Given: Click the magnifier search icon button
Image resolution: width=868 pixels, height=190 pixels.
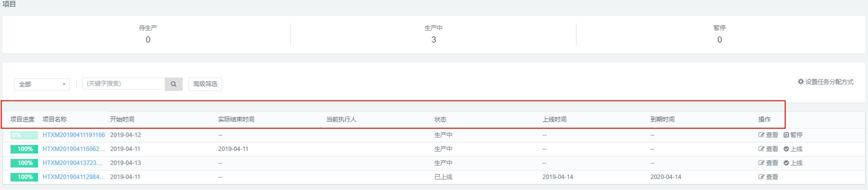Looking at the screenshot, I should point(174,84).
